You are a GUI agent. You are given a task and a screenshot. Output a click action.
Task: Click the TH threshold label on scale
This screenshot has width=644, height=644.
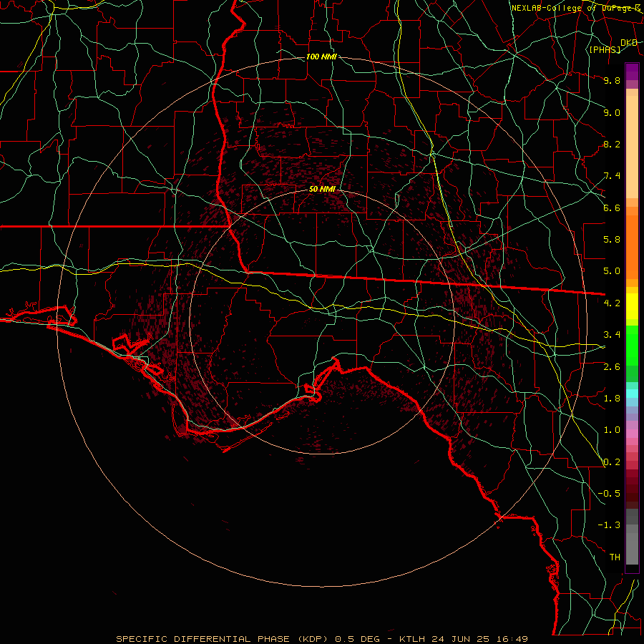click(x=615, y=557)
